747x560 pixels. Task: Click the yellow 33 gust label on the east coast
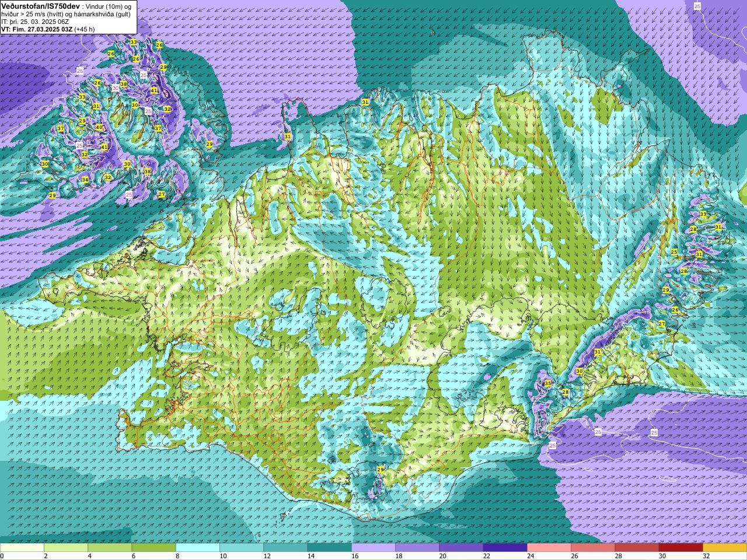point(703,215)
